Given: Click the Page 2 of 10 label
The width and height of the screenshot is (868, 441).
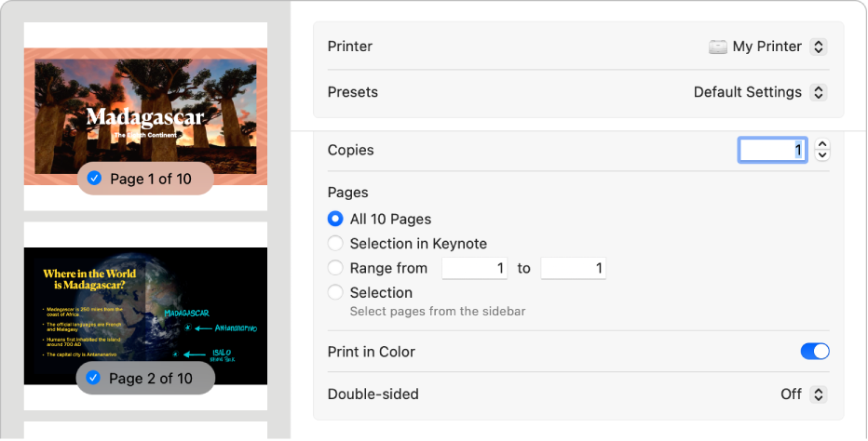Looking at the screenshot, I should tap(151, 379).
